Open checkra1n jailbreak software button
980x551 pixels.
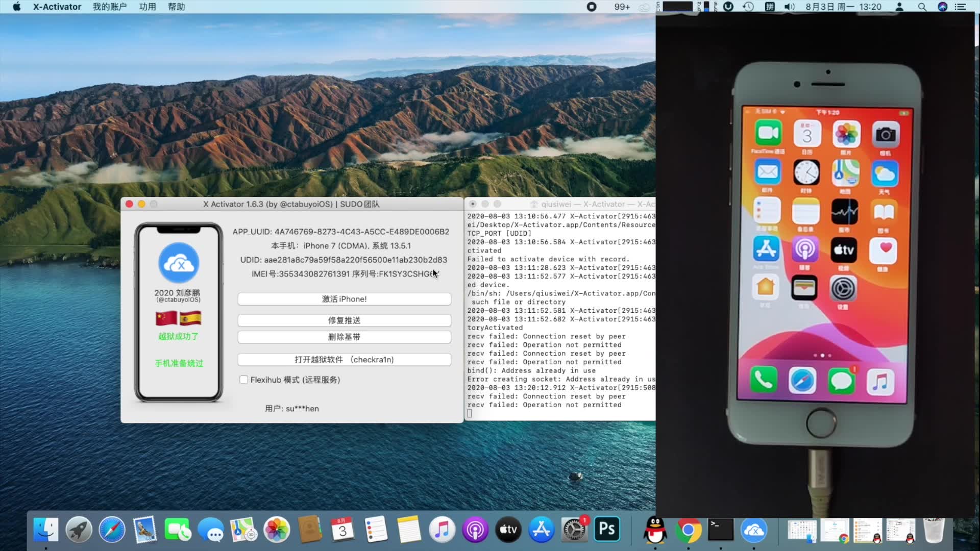coord(344,360)
